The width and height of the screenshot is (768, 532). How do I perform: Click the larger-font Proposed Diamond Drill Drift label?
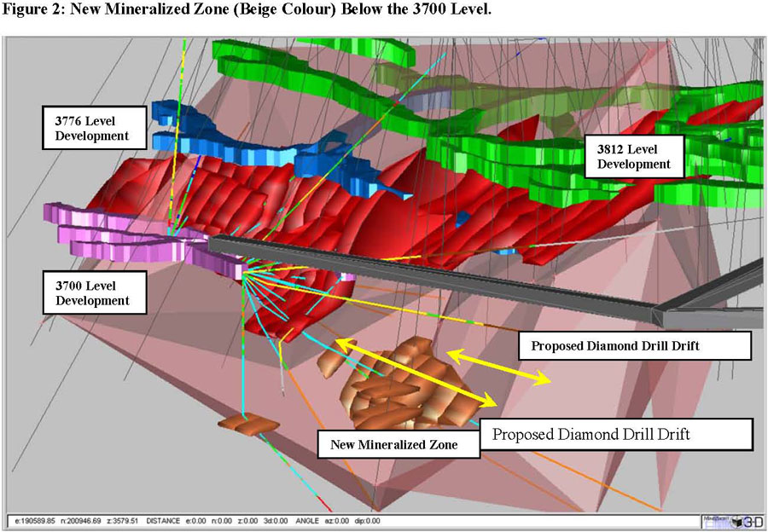coord(614,434)
